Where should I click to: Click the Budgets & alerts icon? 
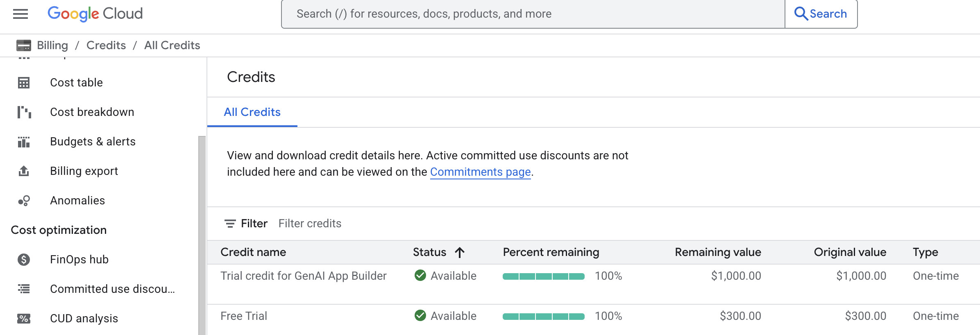click(24, 142)
